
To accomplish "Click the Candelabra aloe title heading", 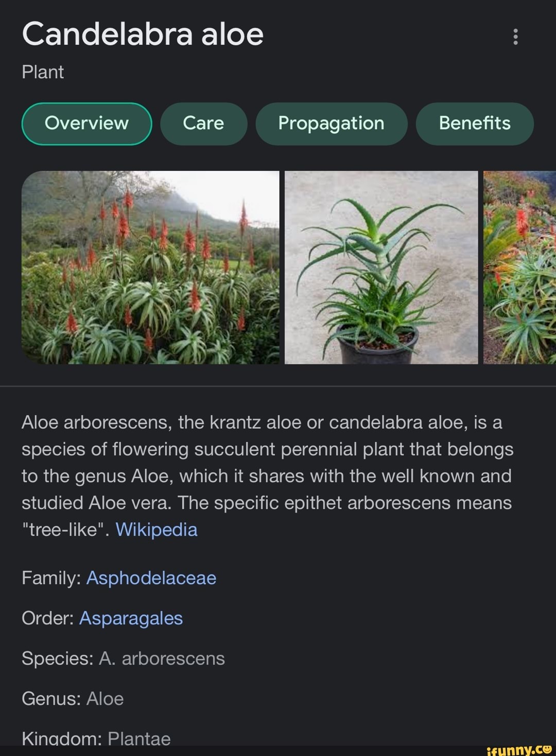I will (x=143, y=34).
